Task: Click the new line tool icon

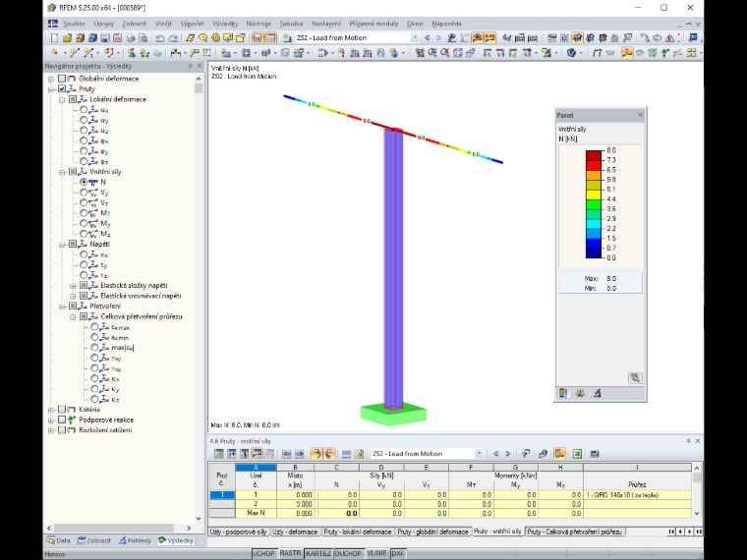Action: coord(74,53)
